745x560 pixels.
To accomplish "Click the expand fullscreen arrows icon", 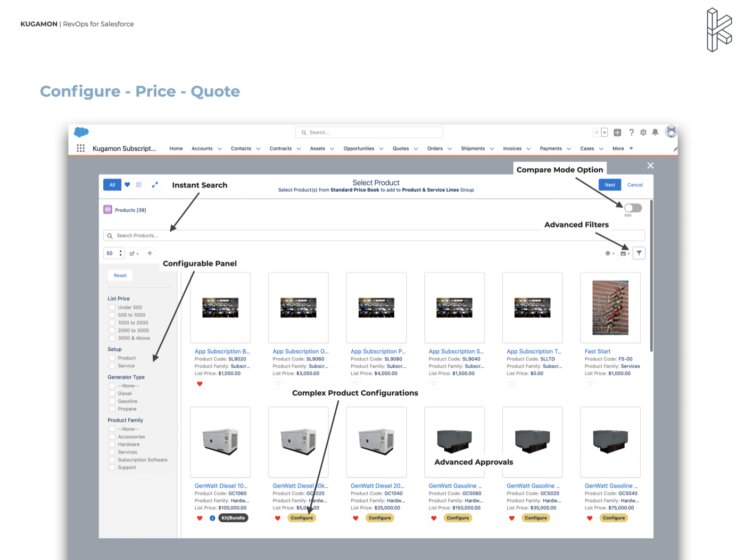I will (x=155, y=184).
